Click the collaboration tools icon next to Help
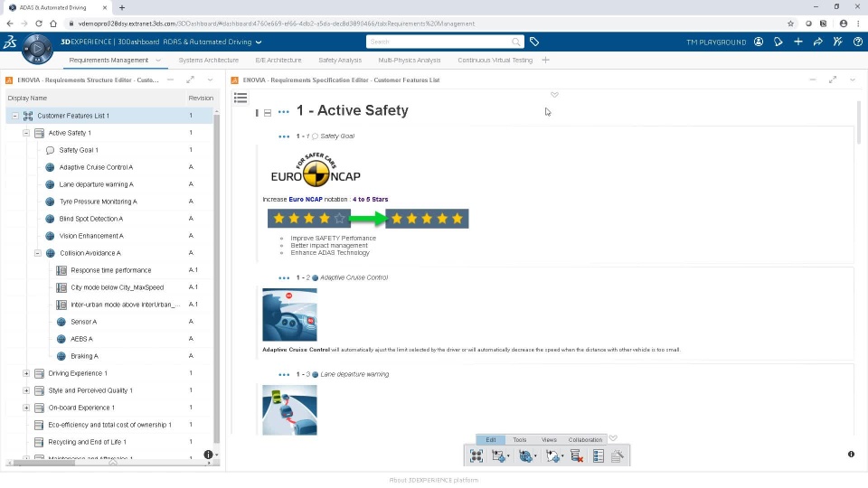Image resolution: width=868 pixels, height=488 pixels. click(x=837, y=42)
